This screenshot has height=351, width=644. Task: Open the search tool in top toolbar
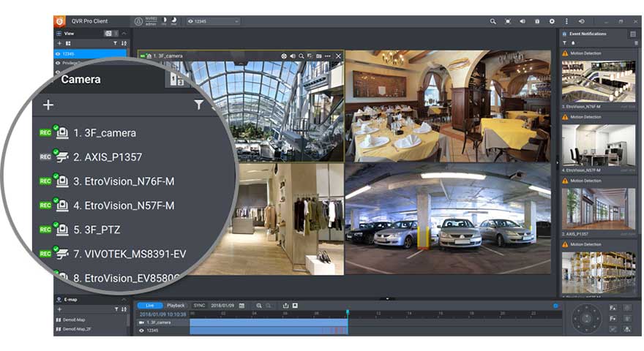[493, 21]
